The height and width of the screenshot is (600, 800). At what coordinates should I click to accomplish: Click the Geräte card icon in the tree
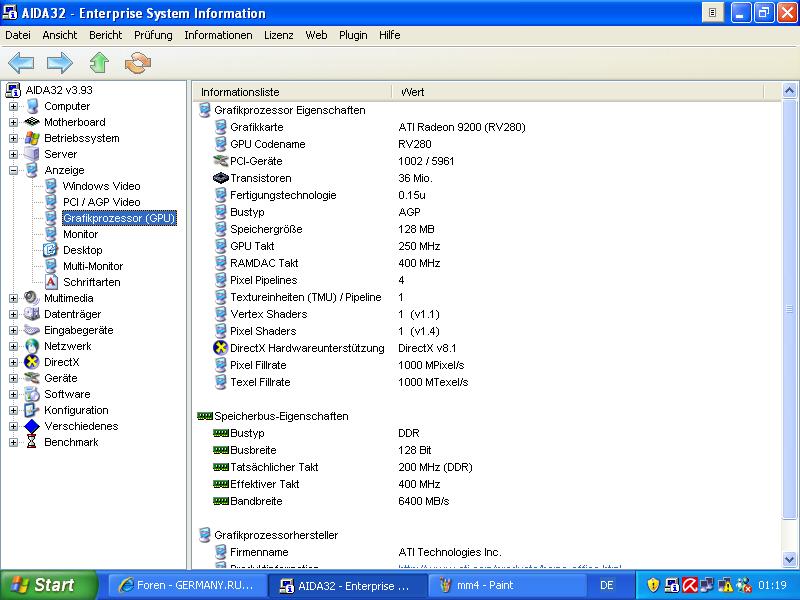(32, 378)
